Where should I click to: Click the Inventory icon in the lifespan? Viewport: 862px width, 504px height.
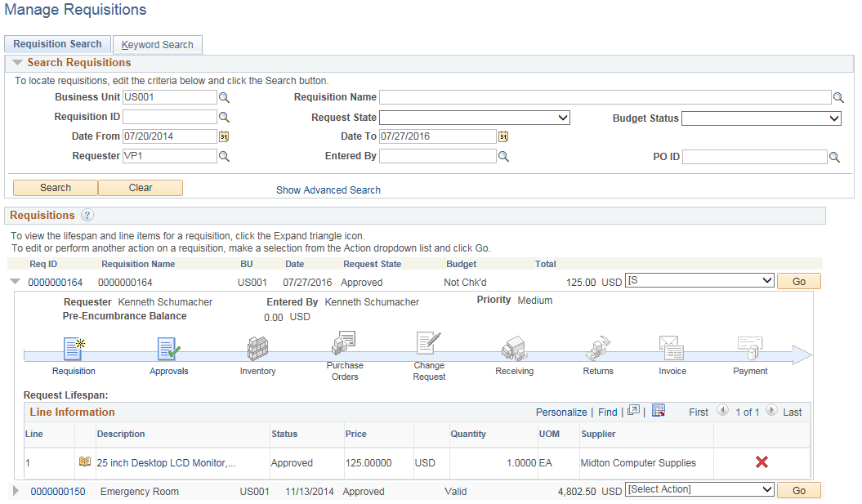click(257, 347)
